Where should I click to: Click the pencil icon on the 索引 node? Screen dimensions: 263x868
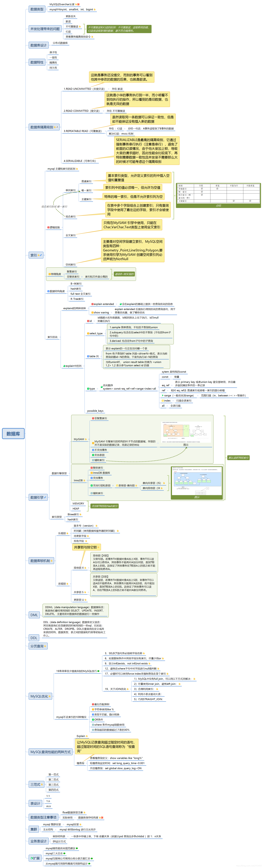[x=41, y=255]
